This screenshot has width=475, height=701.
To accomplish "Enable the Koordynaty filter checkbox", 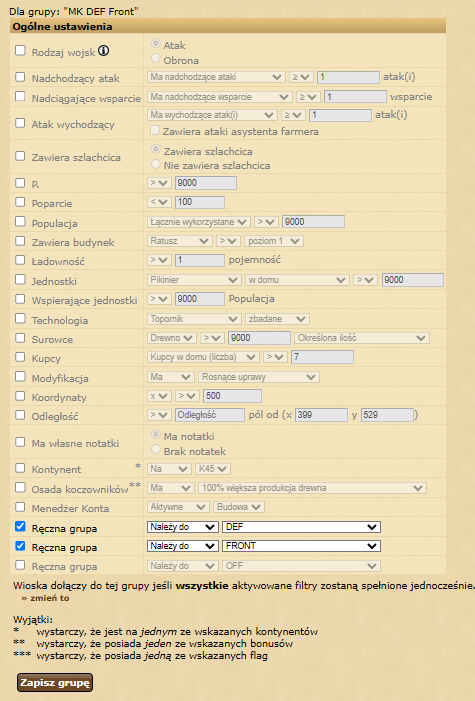I will [x=20, y=396].
